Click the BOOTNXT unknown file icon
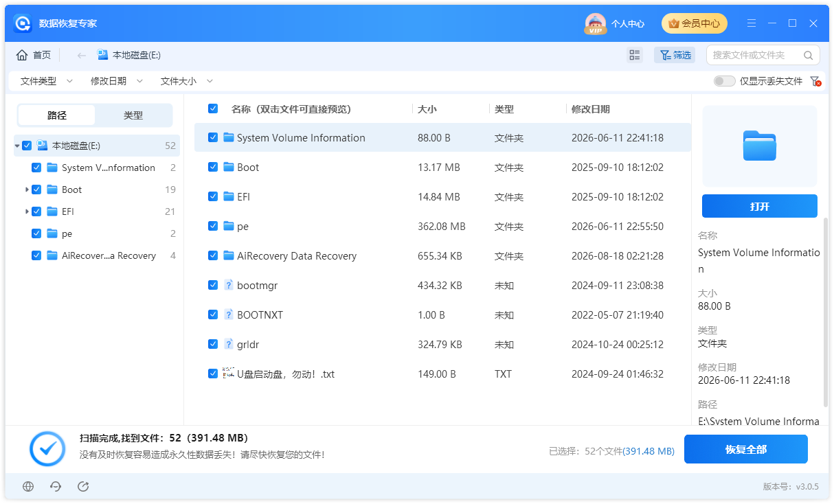The width and height of the screenshot is (834, 504). [229, 314]
